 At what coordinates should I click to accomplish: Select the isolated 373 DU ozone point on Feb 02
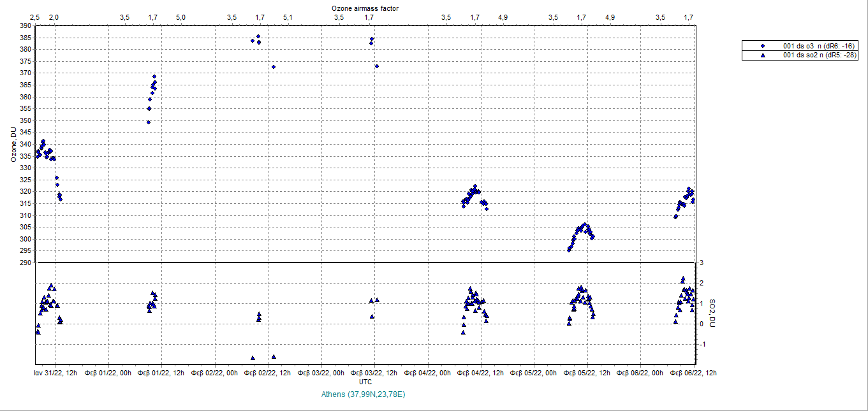pyautogui.click(x=274, y=67)
